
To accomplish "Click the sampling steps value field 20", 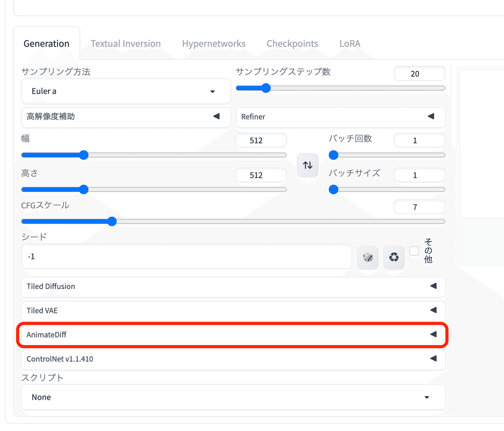I will [x=420, y=74].
